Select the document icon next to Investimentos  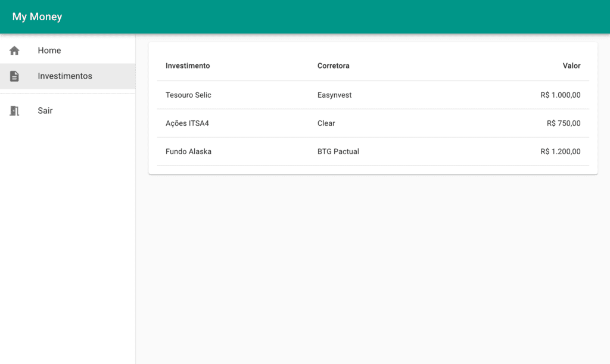[14, 76]
